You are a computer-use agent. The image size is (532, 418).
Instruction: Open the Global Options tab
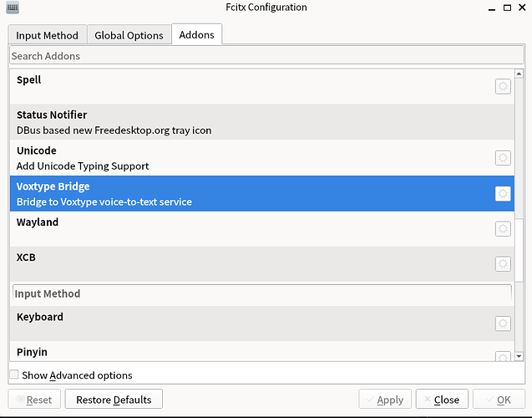click(129, 35)
